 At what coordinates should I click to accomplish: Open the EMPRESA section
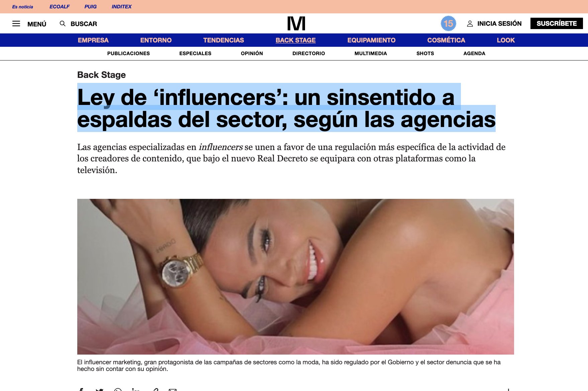coord(93,40)
